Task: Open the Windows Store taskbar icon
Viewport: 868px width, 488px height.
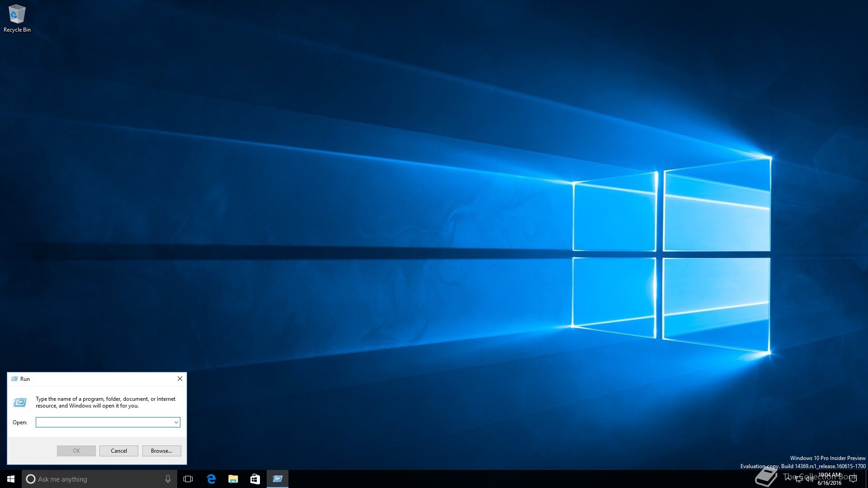Action: point(255,479)
